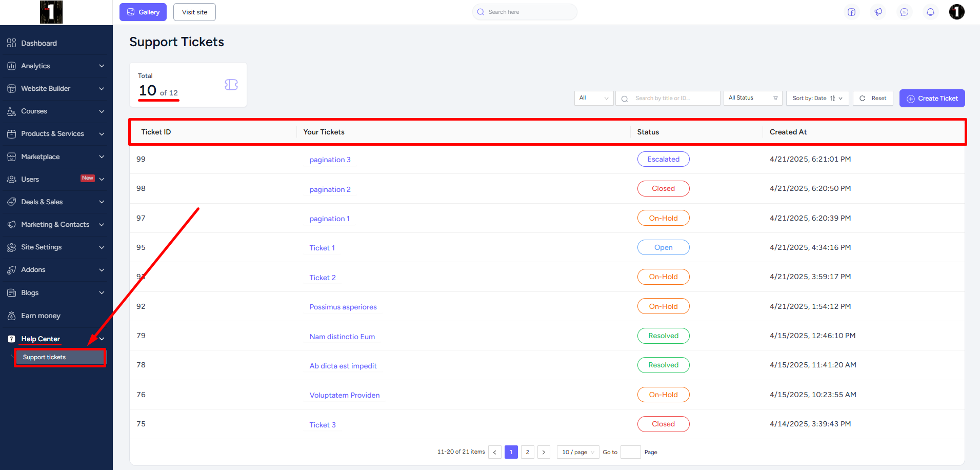Click the Products & Services icon

pos(11,134)
